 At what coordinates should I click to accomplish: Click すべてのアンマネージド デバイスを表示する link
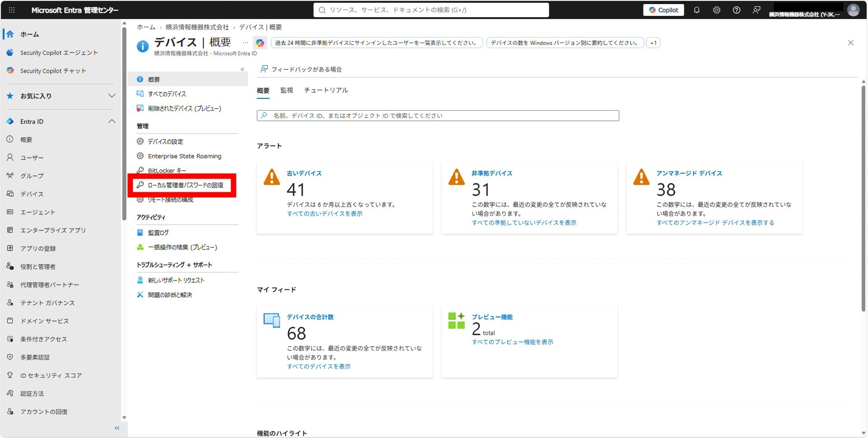coord(715,223)
